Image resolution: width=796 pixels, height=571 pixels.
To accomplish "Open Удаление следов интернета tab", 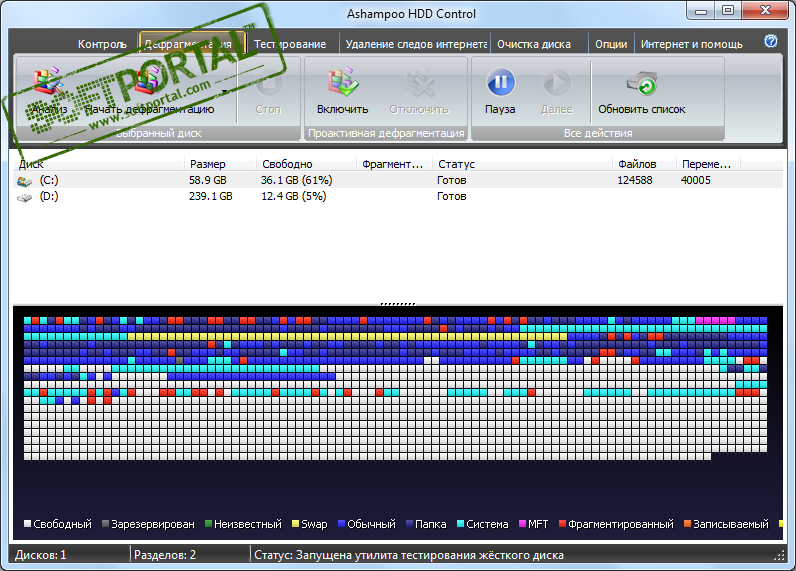I will pyautogui.click(x=416, y=44).
